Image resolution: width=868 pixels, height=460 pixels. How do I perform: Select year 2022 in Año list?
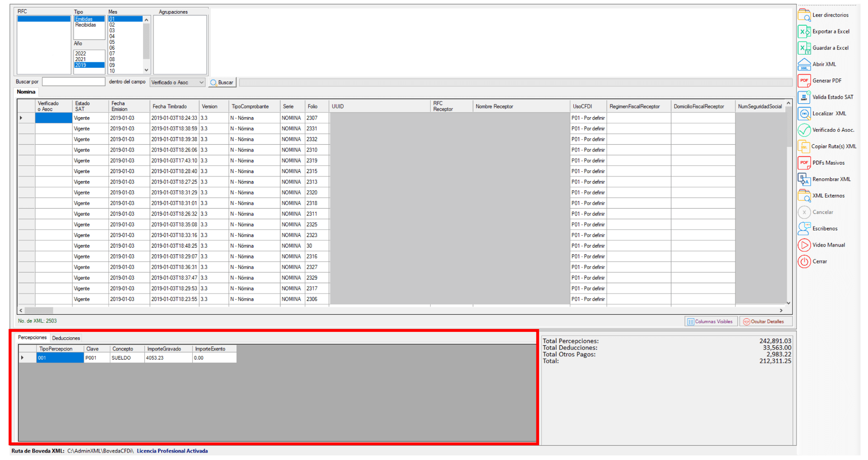pos(81,54)
